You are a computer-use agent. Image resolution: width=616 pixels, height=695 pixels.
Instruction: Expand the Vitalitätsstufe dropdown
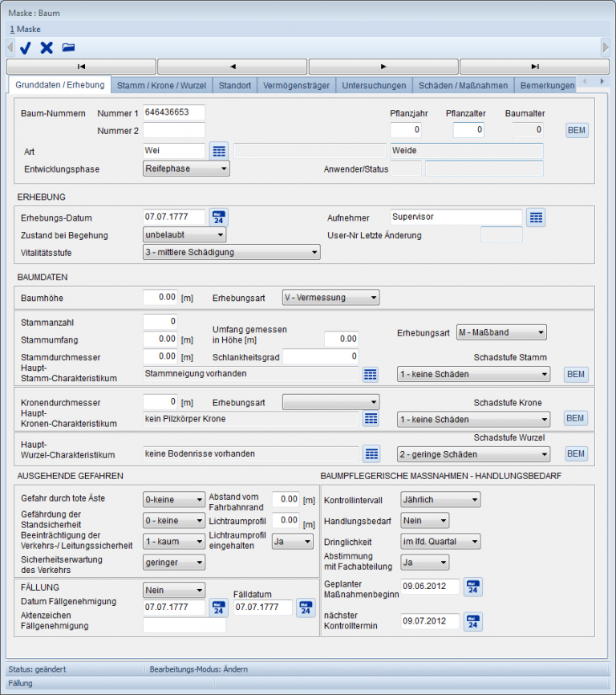tap(231, 253)
